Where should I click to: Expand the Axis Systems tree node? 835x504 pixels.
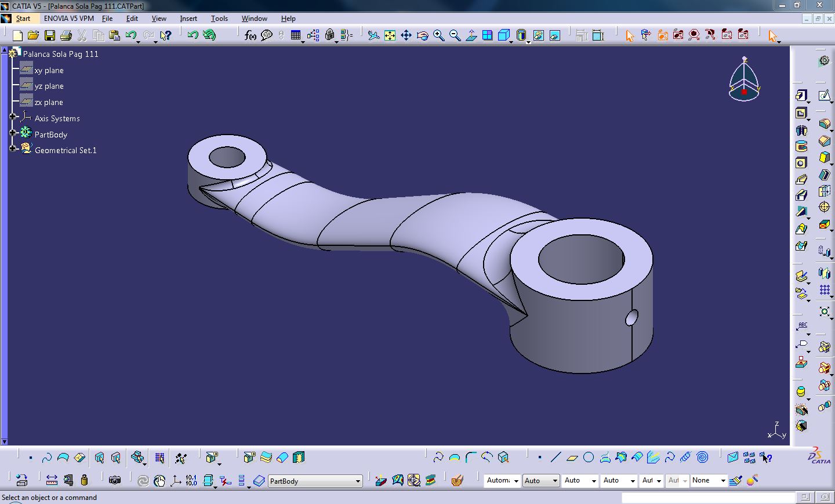tap(12, 117)
